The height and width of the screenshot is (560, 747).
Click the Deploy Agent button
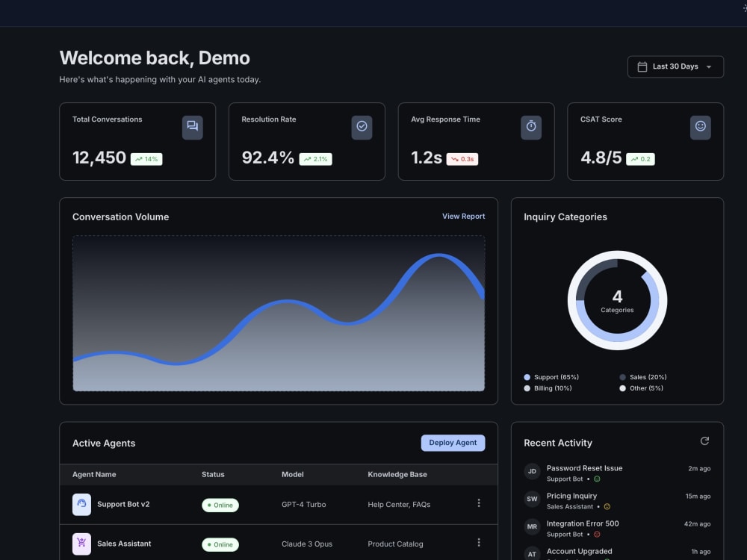point(453,443)
